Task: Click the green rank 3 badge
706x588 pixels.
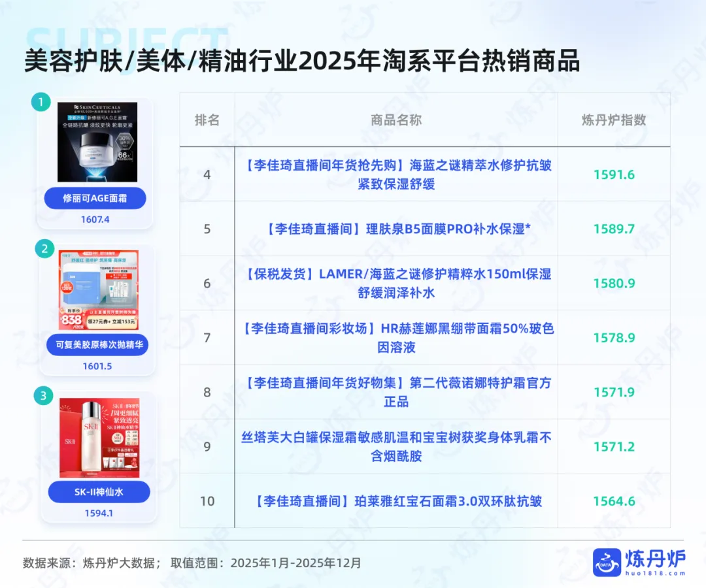Action: (x=43, y=396)
